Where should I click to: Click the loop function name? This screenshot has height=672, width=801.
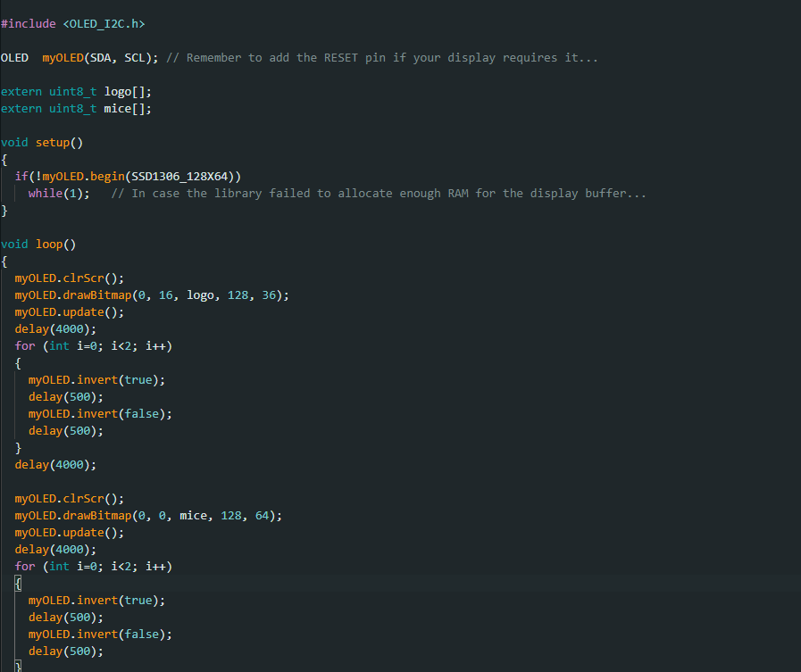52,245
